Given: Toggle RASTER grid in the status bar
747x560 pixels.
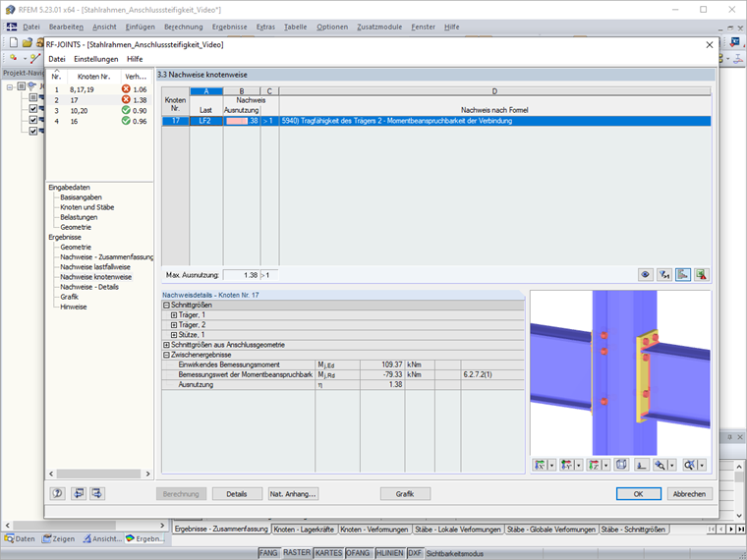Looking at the screenshot, I should pyautogui.click(x=297, y=553).
